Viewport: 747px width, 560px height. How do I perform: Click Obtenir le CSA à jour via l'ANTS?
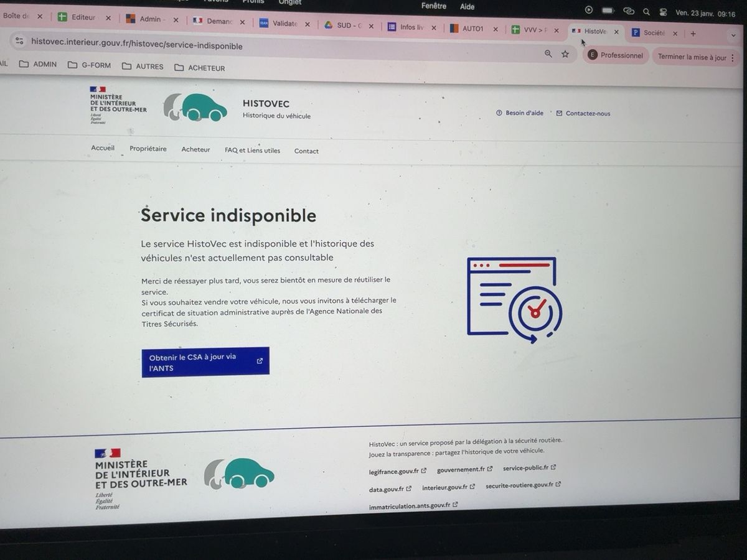pyautogui.click(x=205, y=362)
